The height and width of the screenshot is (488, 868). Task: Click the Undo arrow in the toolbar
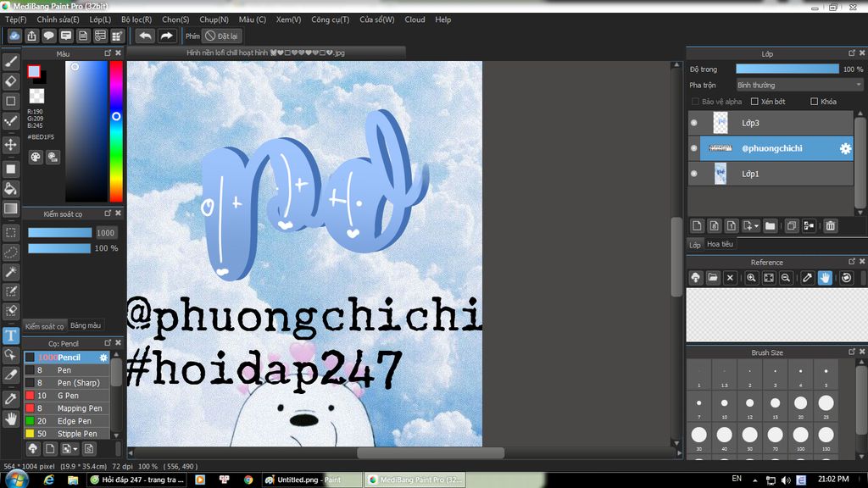pyautogui.click(x=145, y=36)
